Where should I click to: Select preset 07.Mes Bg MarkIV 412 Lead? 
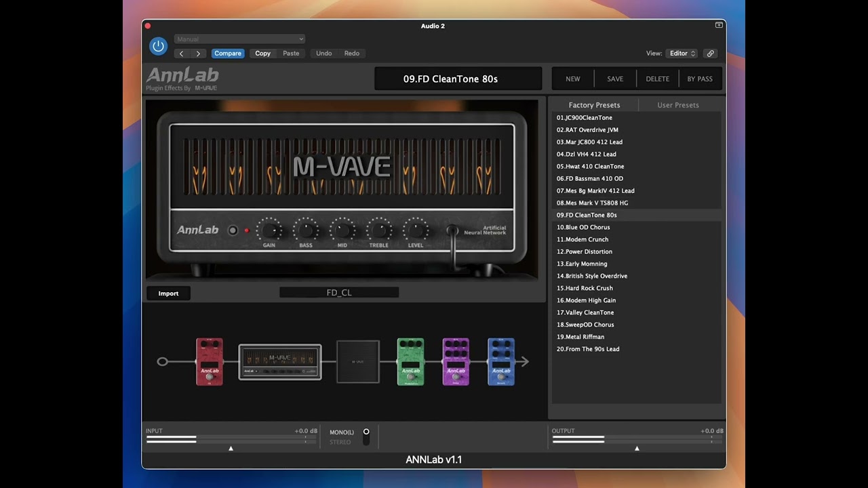[636, 191]
